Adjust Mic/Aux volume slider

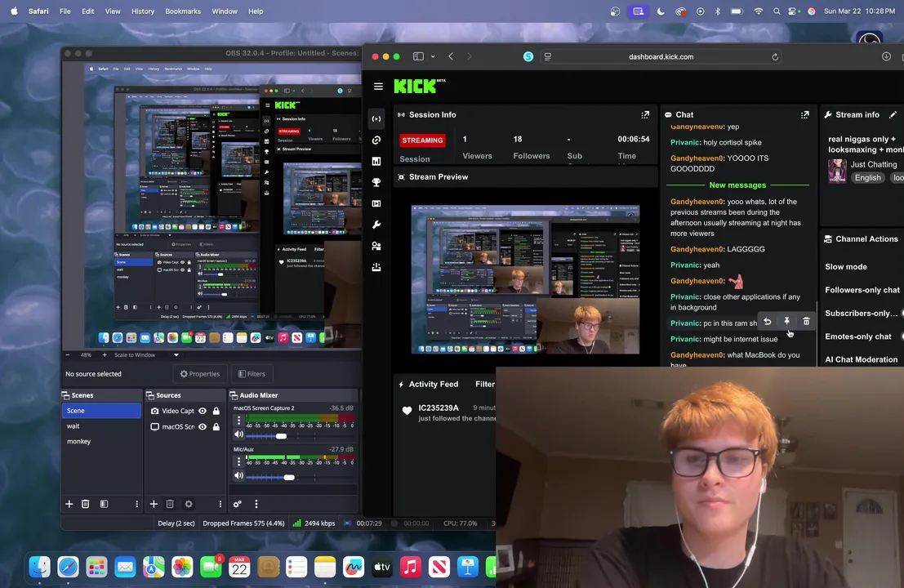click(289, 477)
